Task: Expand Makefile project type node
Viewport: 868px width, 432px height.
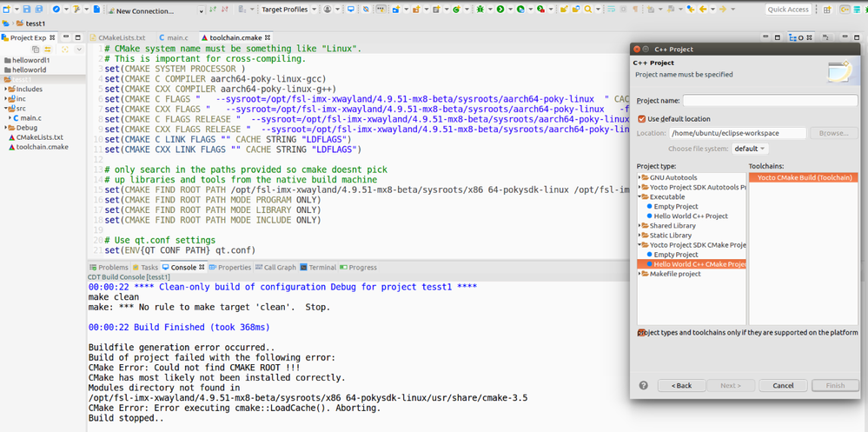Action: [x=640, y=274]
